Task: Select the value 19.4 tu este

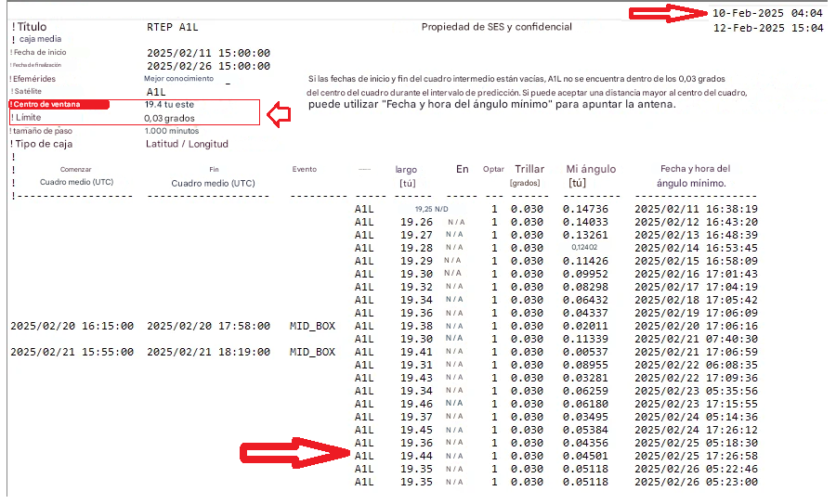Action: (170, 105)
